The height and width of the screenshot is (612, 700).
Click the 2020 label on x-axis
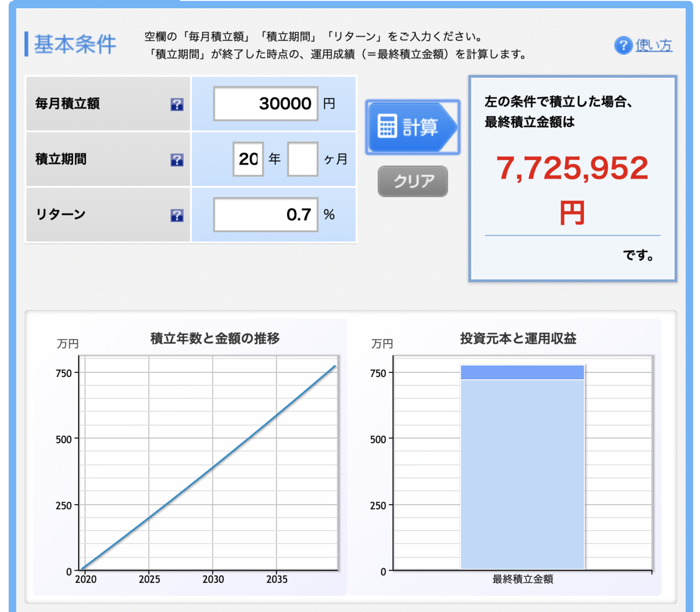coord(86,579)
